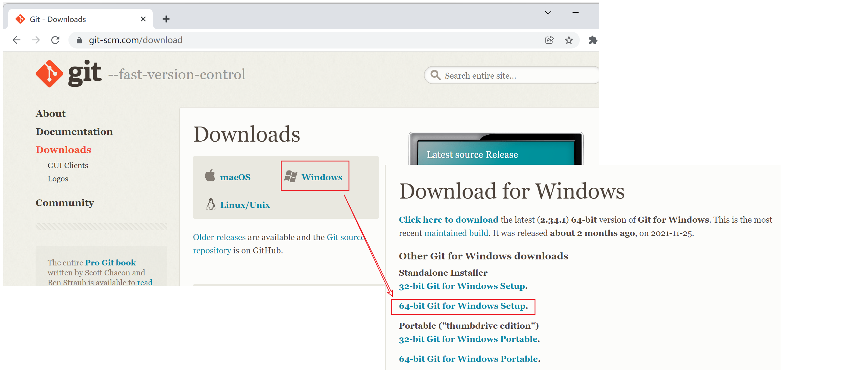Open the About sidebar section

pyautogui.click(x=51, y=114)
